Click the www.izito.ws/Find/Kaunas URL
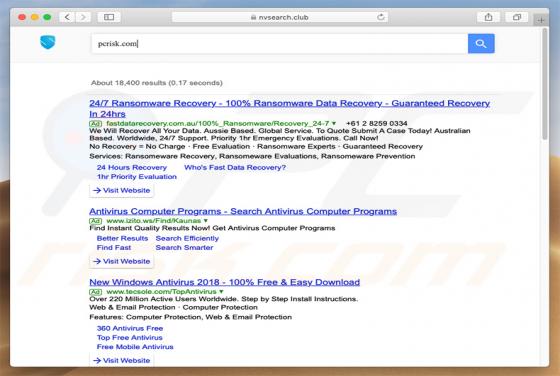 pyautogui.click(x=154, y=221)
